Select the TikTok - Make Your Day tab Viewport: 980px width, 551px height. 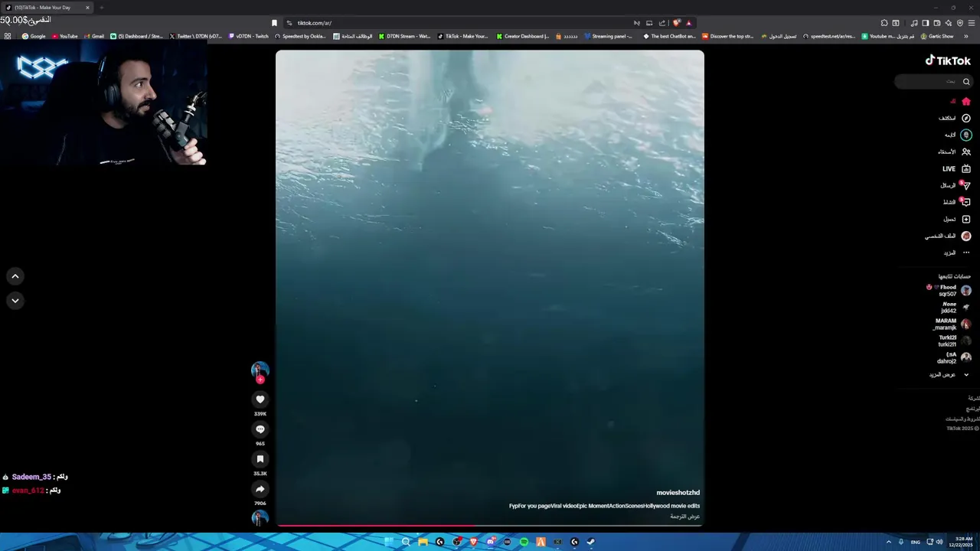point(47,8)
